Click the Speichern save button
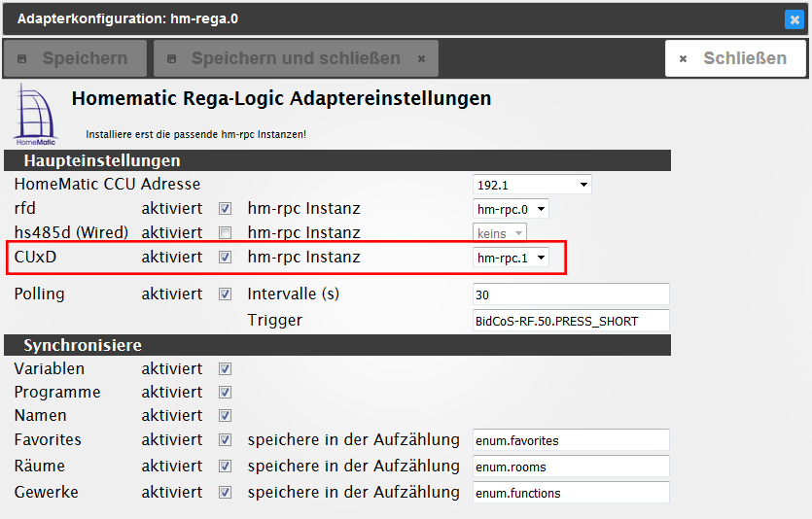The width and height of the screenshot is (812, 519). pos(76,58)
